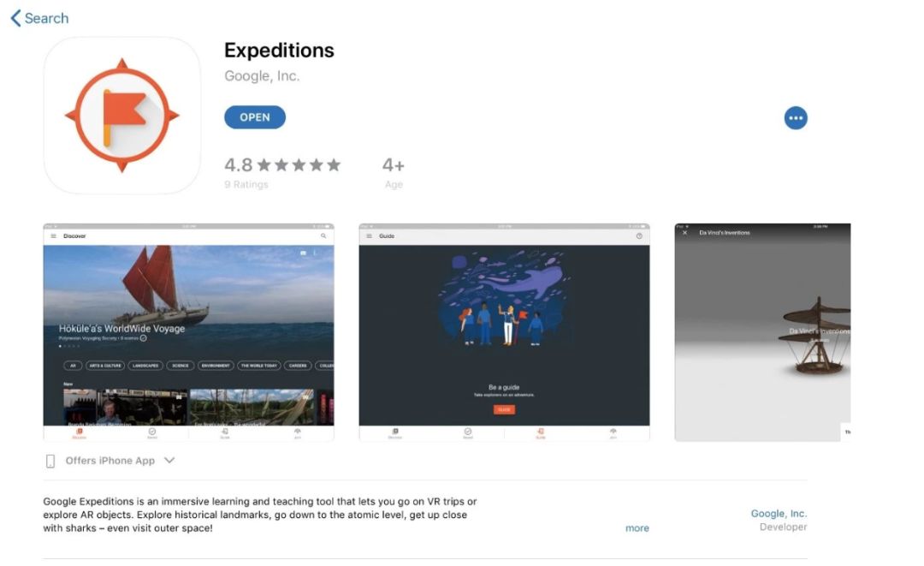Open the Discover screen screenshot
This screenshot has width=924, height=566.
tap(188, 332)
